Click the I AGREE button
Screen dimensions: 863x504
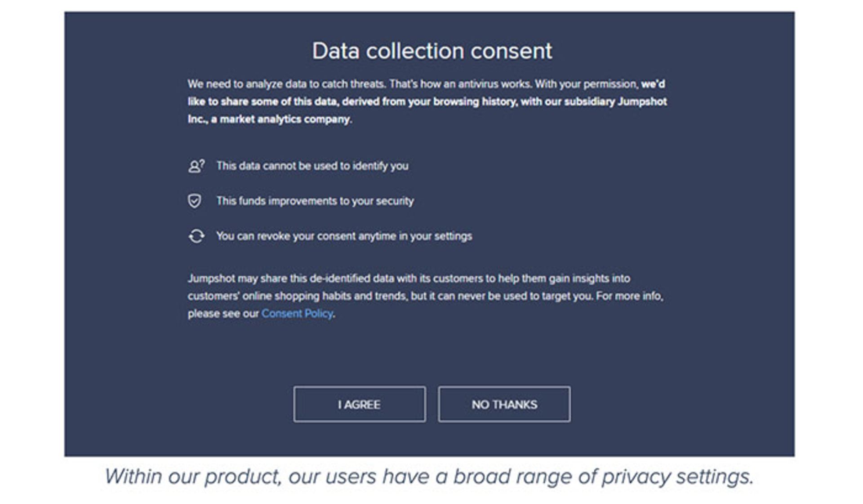coord(360,404)
